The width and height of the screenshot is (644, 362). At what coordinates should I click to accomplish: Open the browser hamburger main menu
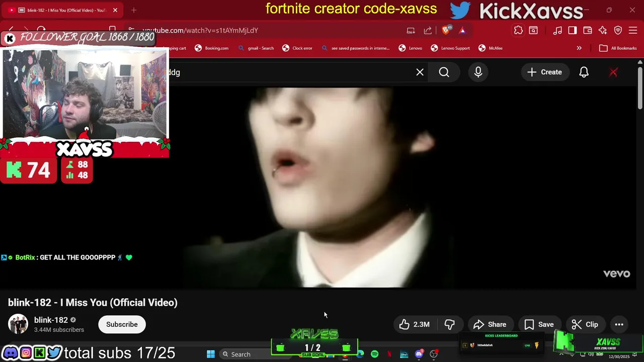(633, 31)
